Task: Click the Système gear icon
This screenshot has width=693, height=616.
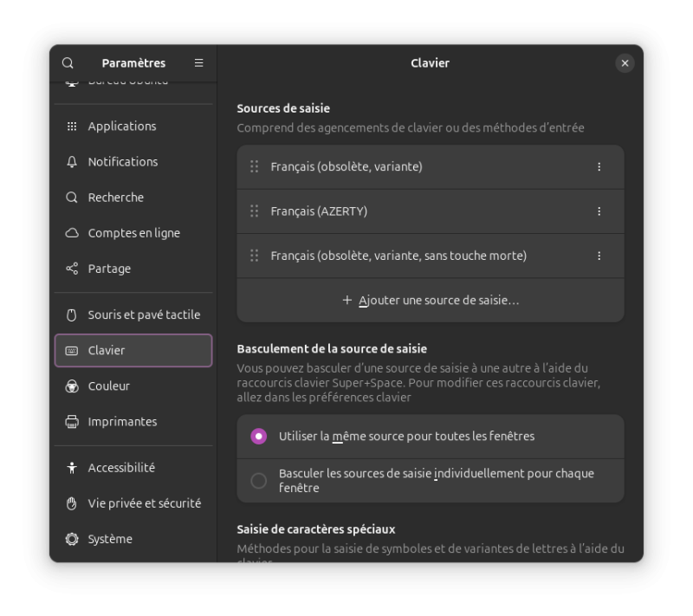Action: (x=72, y=539)
